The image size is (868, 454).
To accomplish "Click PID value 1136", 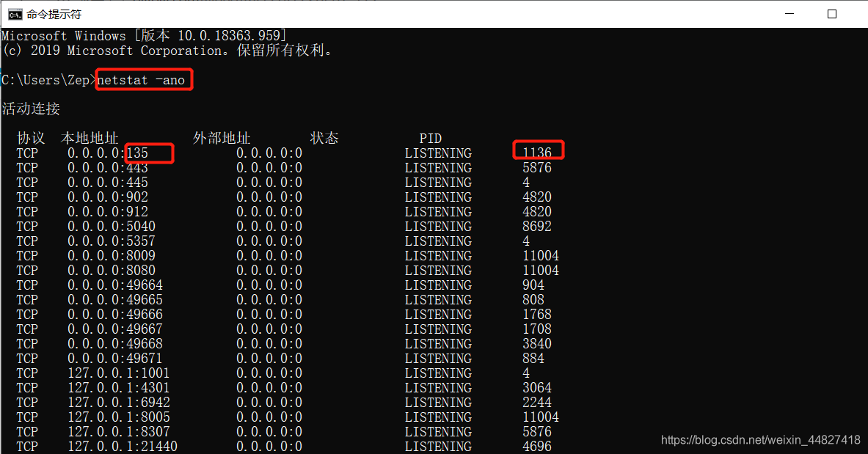I will coord(537,153).
